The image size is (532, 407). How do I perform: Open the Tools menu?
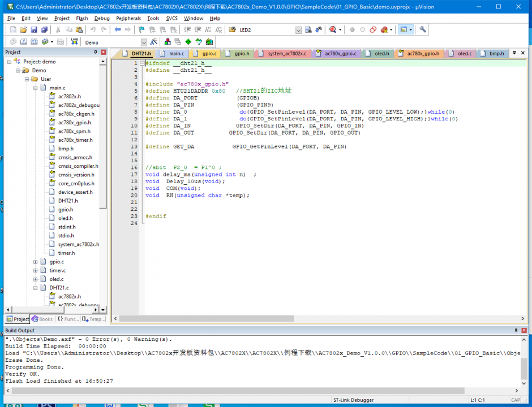153,18
